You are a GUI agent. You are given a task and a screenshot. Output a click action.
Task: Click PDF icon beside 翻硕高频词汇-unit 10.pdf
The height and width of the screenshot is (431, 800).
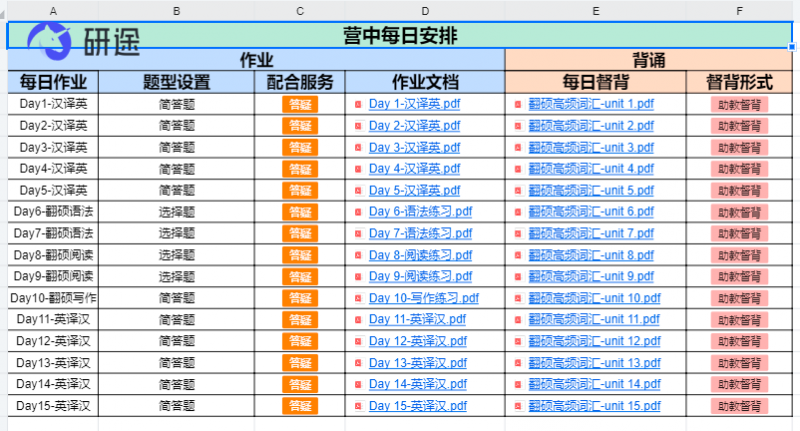click(x=518, y=298)
